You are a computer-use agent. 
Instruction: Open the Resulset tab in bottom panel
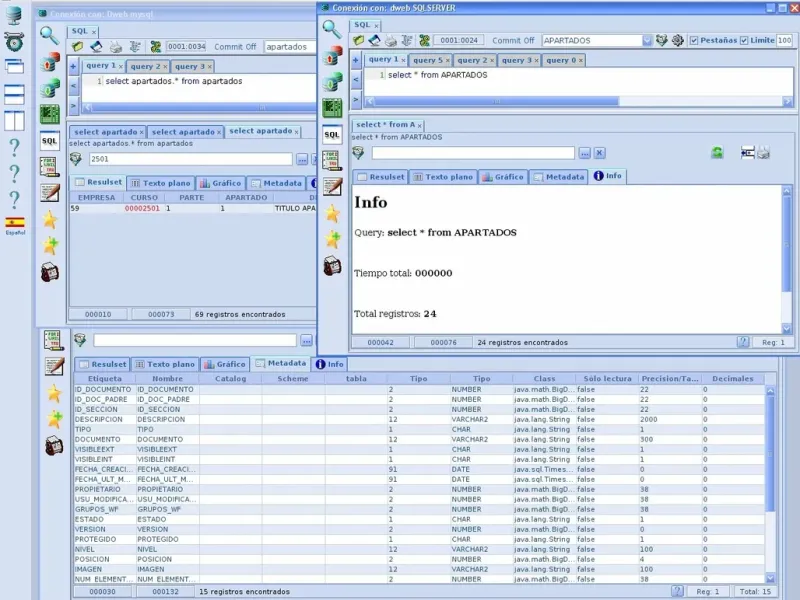click(x=103, y=364)
